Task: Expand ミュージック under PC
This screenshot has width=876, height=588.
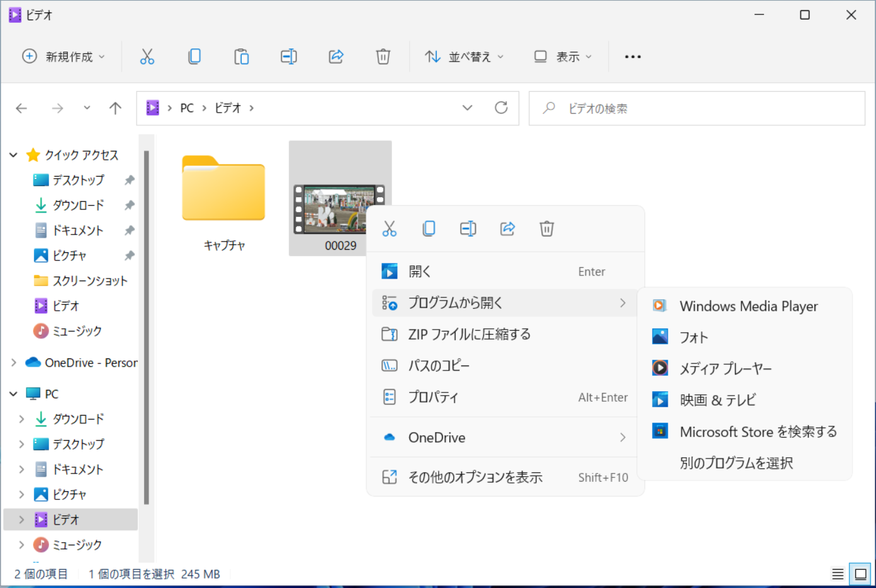Action: point(21,545)
